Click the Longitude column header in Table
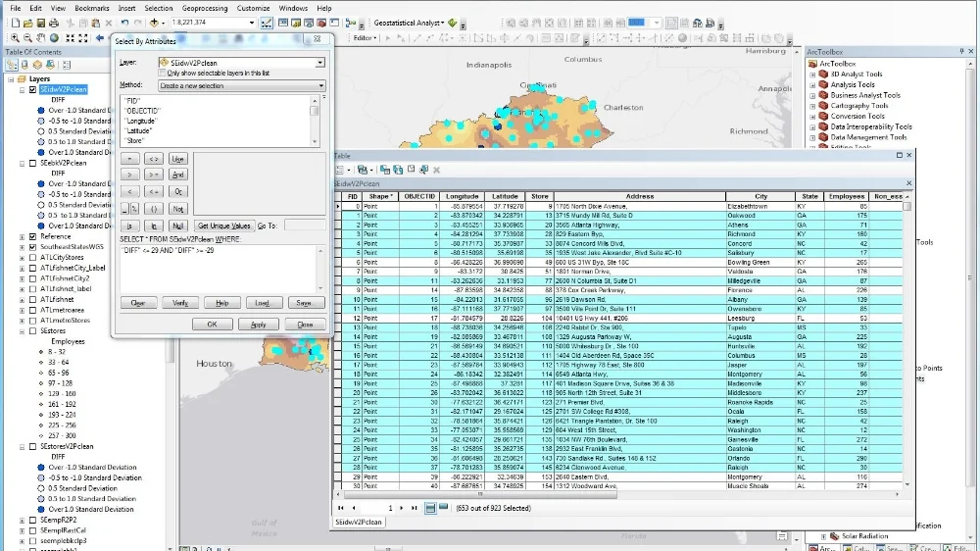The width and height of the screenshot is (980, 551). 462,196
